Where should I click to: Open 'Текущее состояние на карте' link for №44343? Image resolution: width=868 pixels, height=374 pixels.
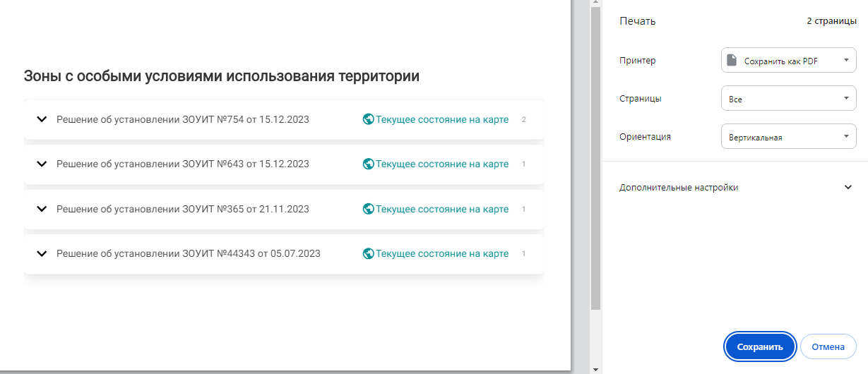point(441,253)
